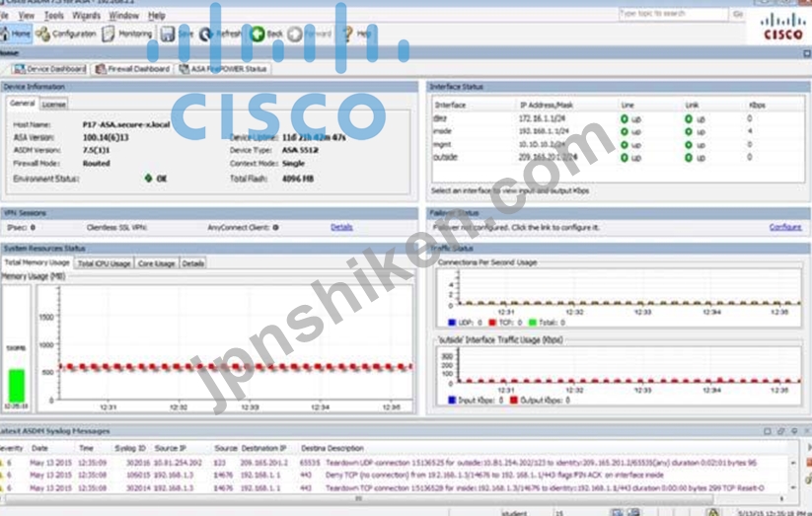Pin the syslog messages pane
Viewport: 812px width, 516px height.
(x=794, y=431)
